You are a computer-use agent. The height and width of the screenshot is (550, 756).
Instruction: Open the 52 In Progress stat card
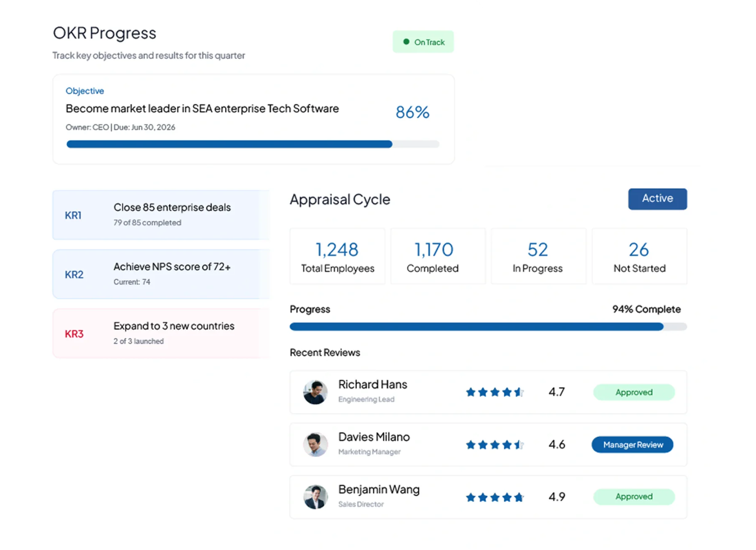(x=538, y=256)
